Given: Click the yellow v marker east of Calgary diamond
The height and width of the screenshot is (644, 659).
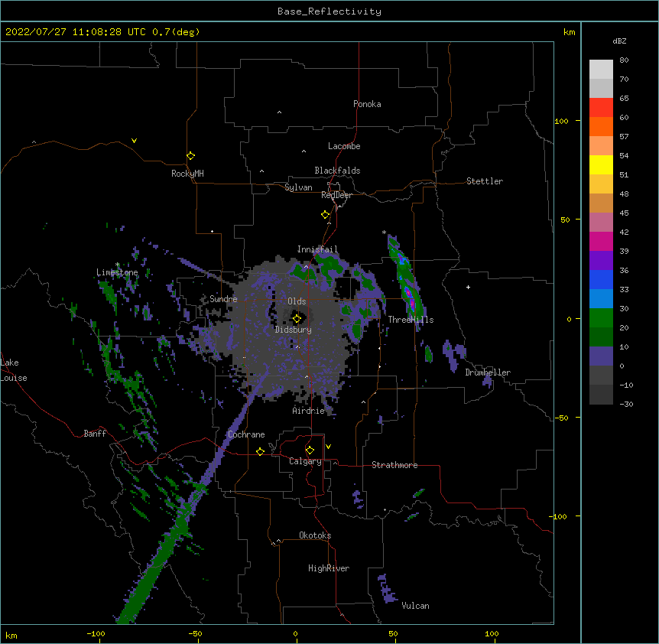Looking at the screenshot, I should tap(328, 447).
